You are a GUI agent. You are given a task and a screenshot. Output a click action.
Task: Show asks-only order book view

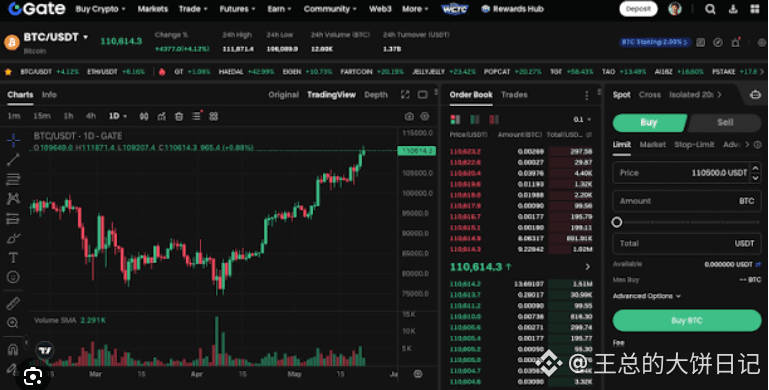tap(494, 119)
